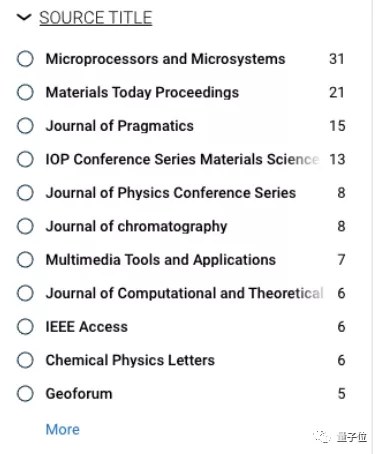Viewport: 378px width, 454px height.
Task: Select Chemical Physics Letters radio button
Action: tap(25, 360)
